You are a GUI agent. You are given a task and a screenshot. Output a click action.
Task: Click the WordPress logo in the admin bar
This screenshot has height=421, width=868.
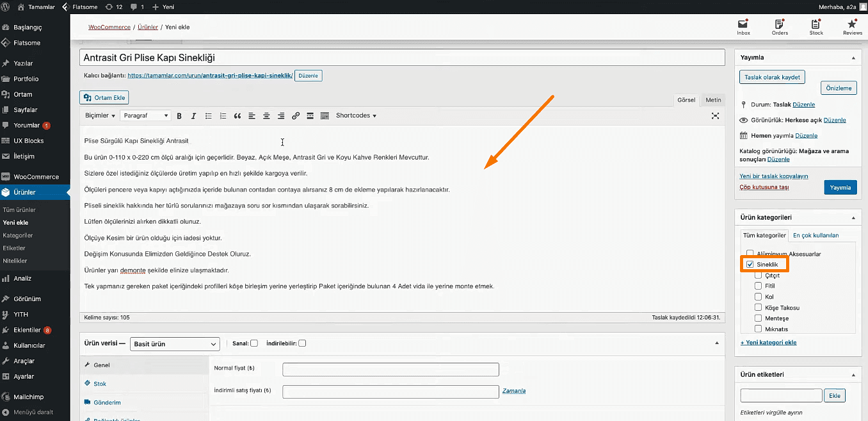pos(6,6)
